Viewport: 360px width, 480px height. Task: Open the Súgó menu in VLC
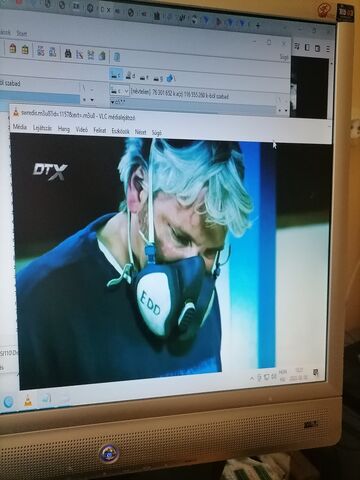(156, 133)
